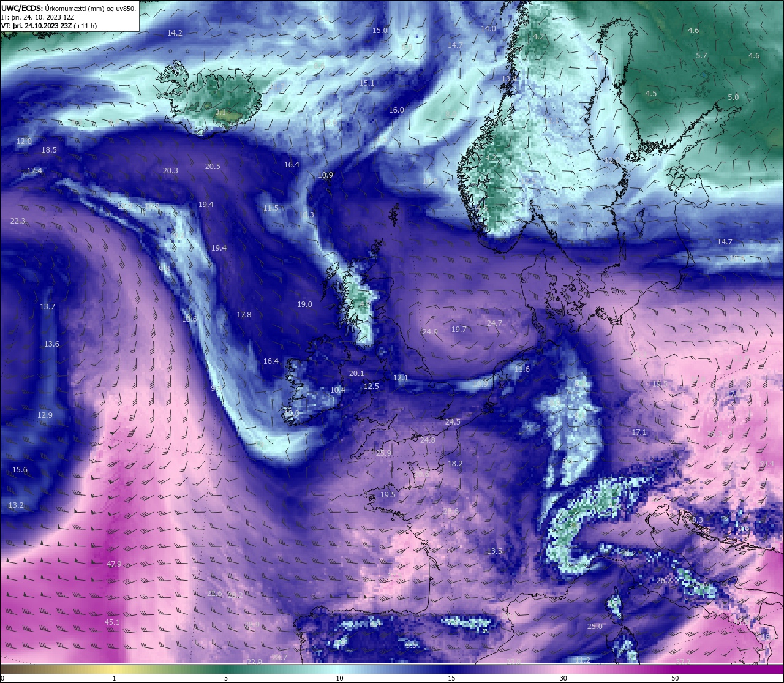Click the 20.5 value south of Iceland
Screen dimensions: 784x683
point(213,167)
